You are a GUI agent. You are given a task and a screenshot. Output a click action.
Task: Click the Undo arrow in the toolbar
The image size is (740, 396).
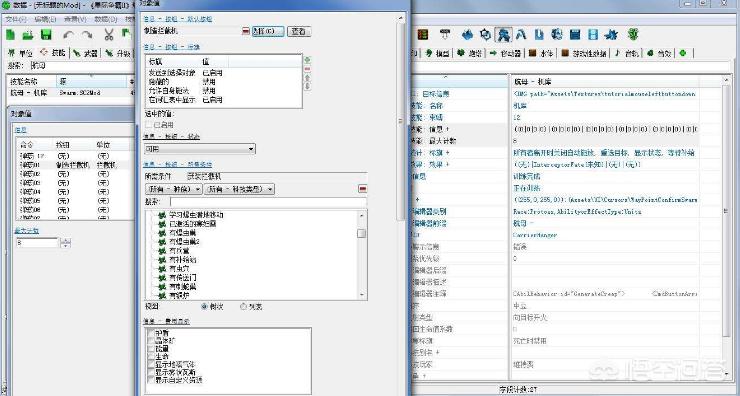[x=69, y=35]
